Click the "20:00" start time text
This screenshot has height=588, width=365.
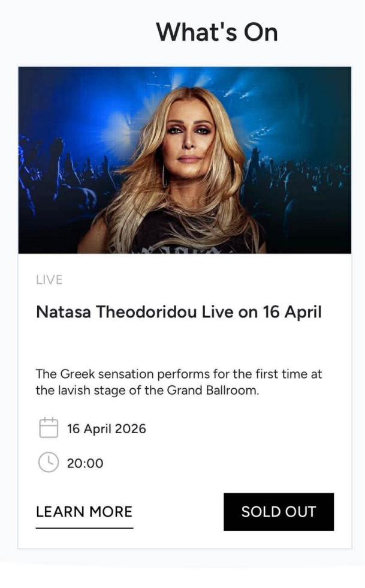point(85,463)
